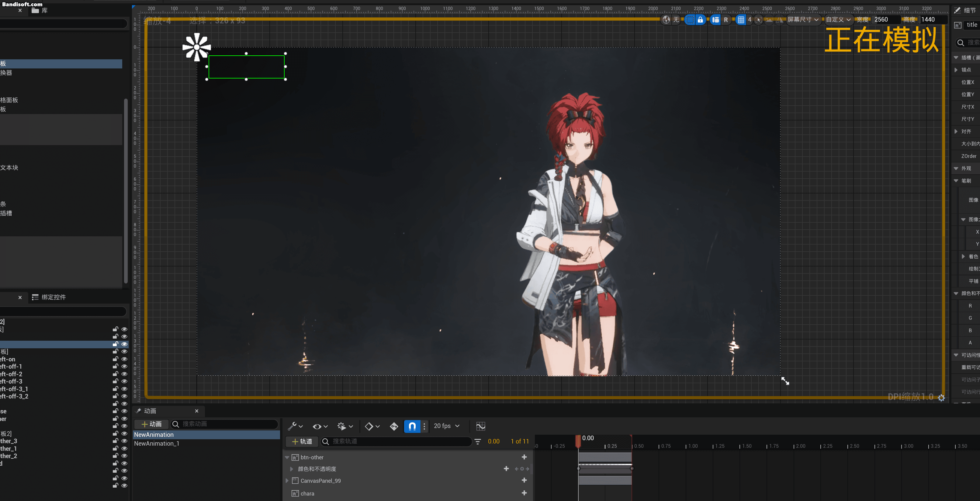
Task: Toggle the lock icon in viewport toolbar
Action: tap(700, 20)
